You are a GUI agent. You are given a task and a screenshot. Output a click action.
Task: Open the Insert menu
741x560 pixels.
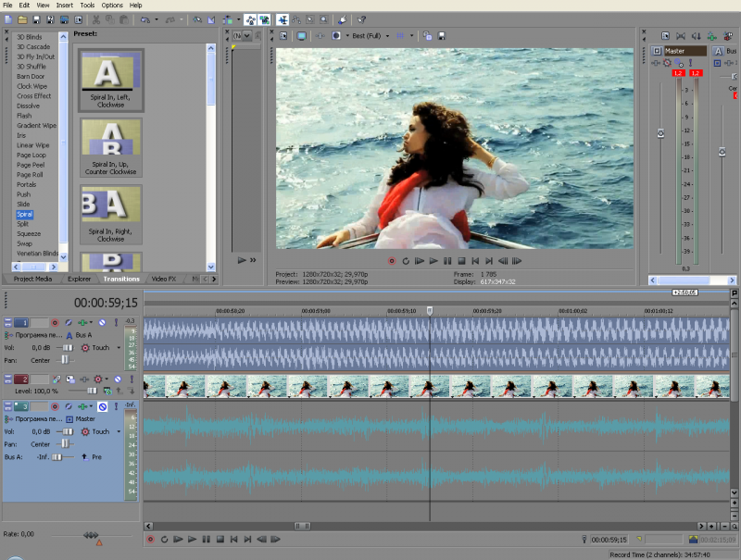click(x=64, y=5)
